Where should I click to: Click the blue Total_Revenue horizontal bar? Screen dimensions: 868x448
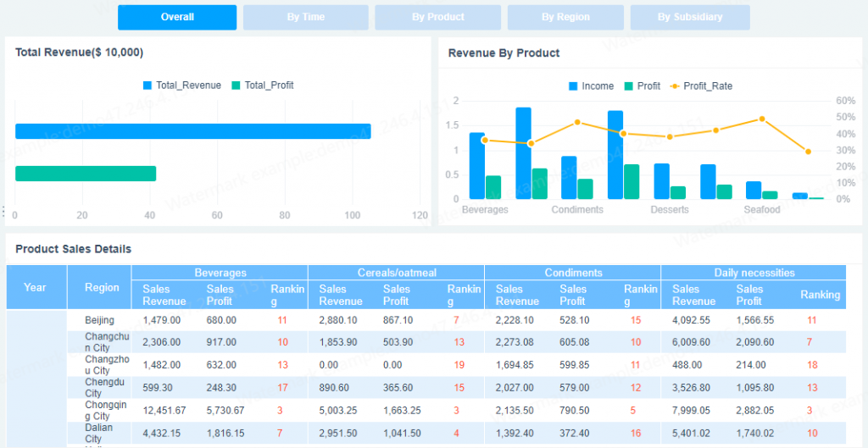click(192, 131)
